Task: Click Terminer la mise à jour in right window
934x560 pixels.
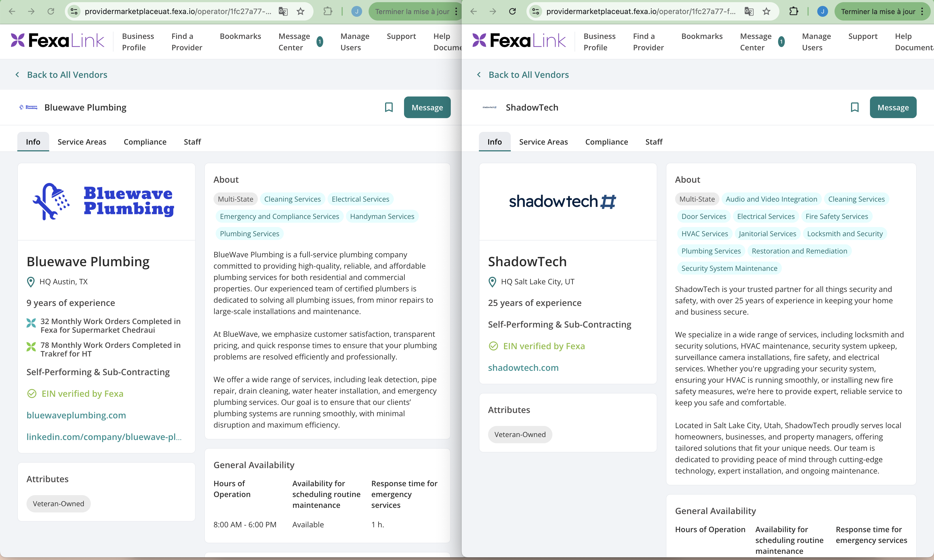Action: (x=878, y=11)
